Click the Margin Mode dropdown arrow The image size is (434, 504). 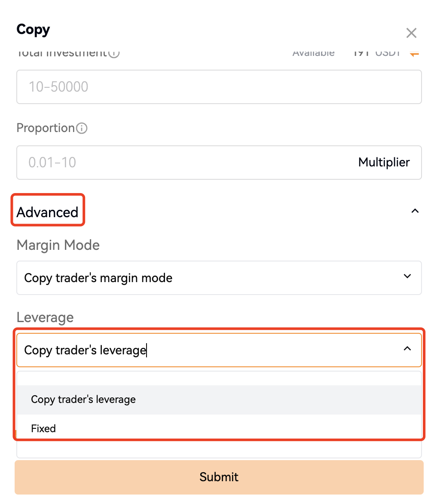pos(407,277)
